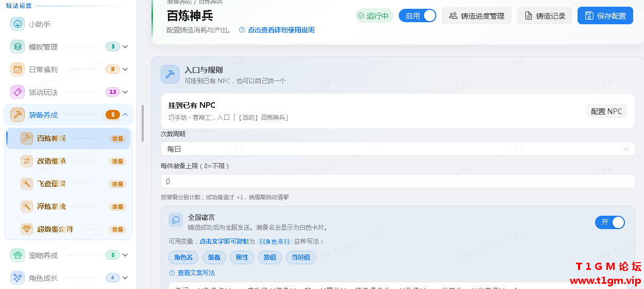Click the 角色成长 sparkle icon
The image size is (644, 289).
pyautogui.click(x=18, y=278)
